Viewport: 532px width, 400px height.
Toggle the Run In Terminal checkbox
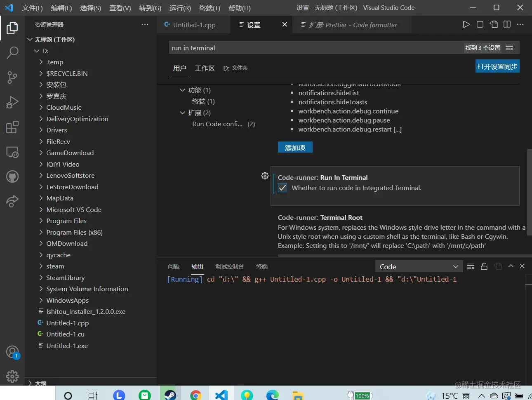[282, 188]
